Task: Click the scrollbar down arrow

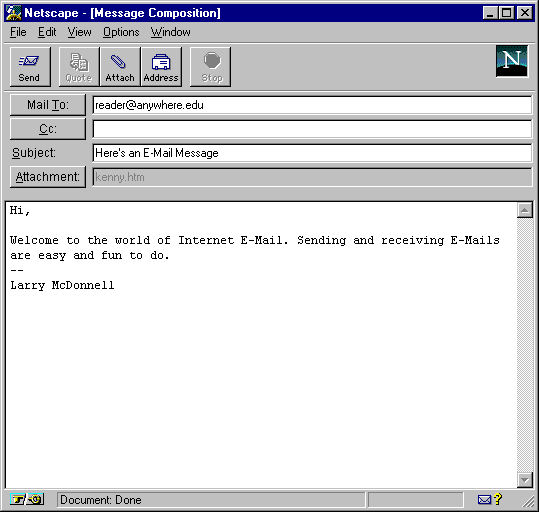Action: coord(525,480)
